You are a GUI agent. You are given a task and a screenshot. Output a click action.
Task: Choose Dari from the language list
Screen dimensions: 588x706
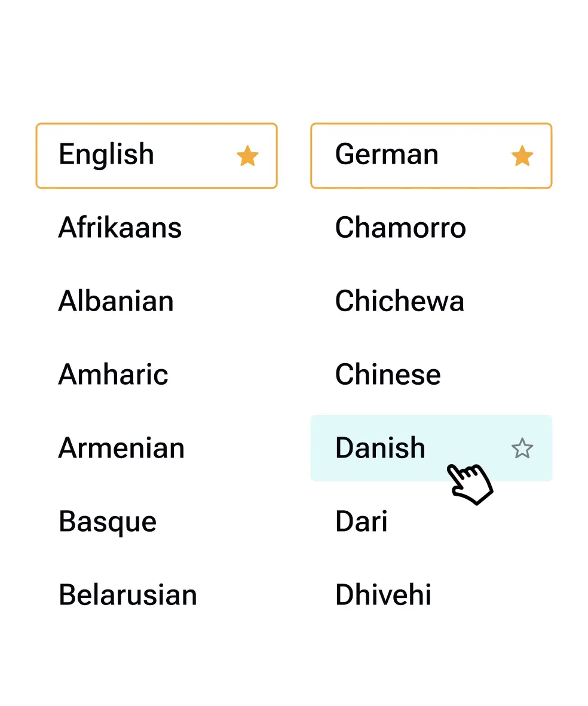pyautogui.click(x=362, y=522)
